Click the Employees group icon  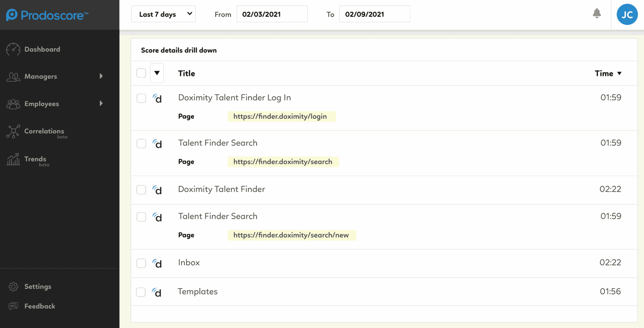click(13, 104)
